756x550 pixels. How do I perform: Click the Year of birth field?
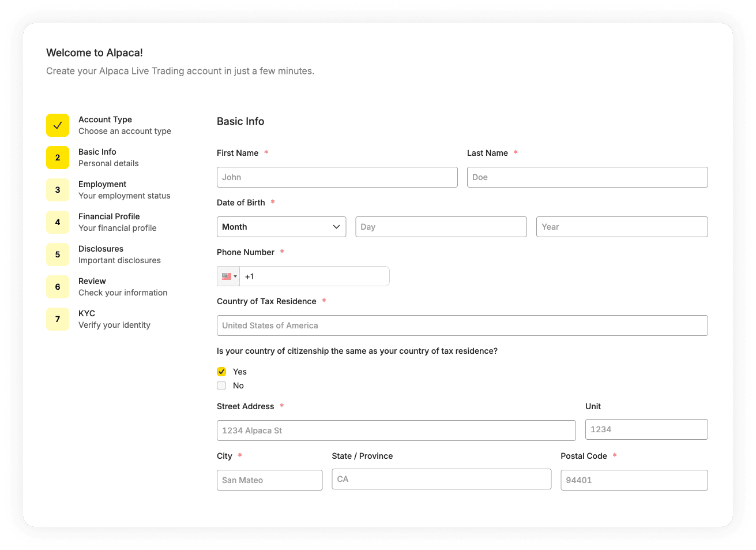pos(622,227)
